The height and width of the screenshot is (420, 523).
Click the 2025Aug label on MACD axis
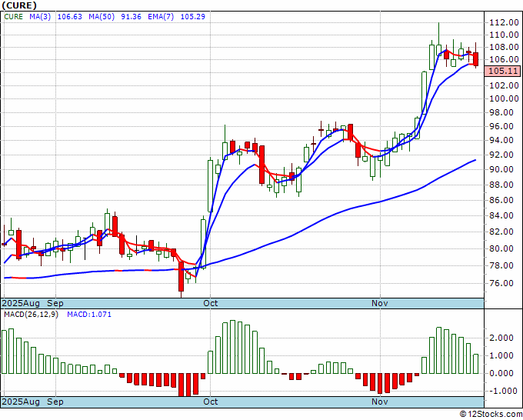point(21,402)
